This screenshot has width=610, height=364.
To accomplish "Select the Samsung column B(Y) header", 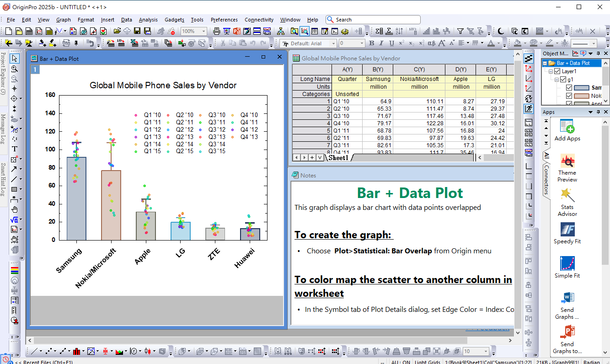I will point(378,70).
